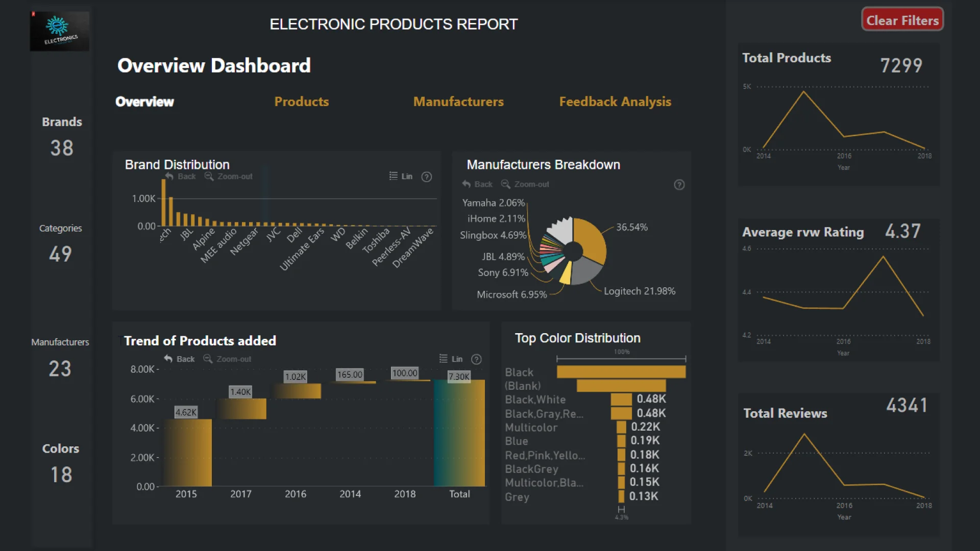This screenshot has width=980, height=551.
Task: Click the Brands 38 card value
Action: [62, 148]
